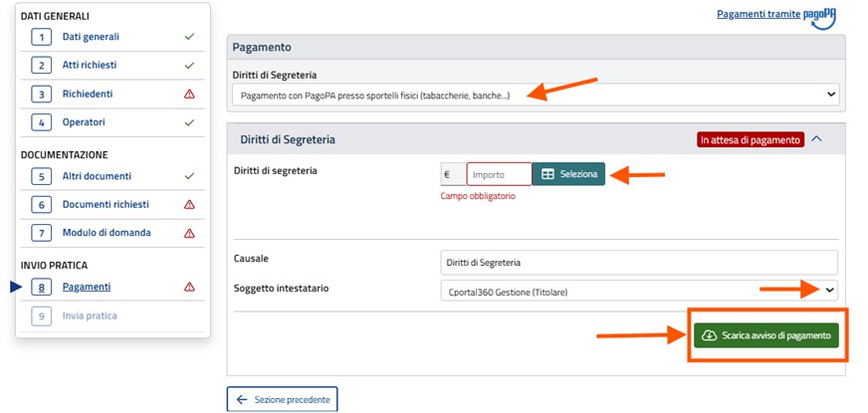Go to the Operatori step
Viewport: 868px width, 413px height.
84,122
